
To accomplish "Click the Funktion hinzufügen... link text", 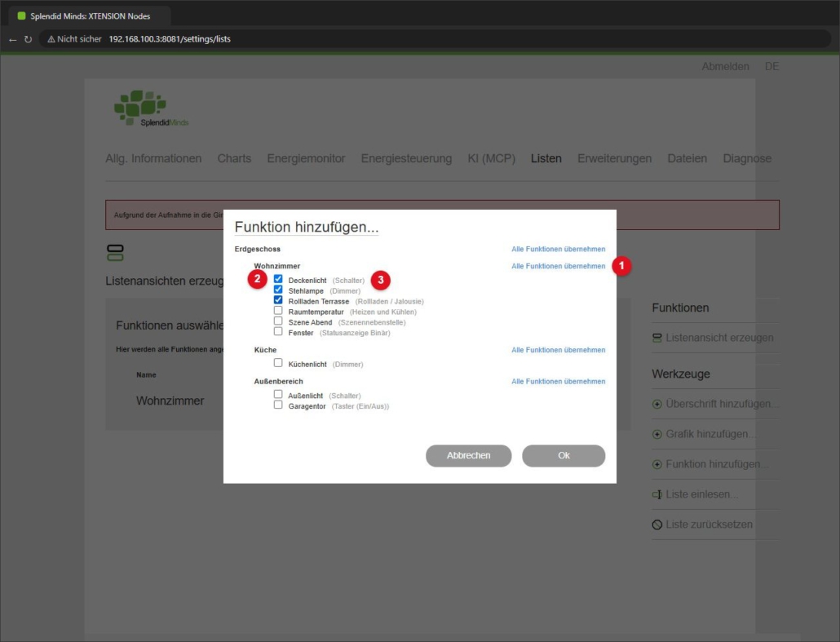I will (716, 464).
